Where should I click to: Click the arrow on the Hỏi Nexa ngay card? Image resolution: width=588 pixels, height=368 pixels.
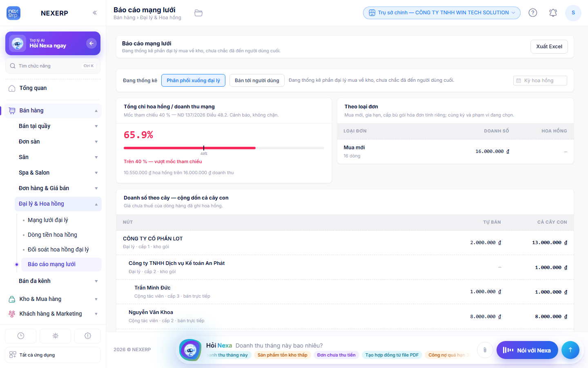(x=91, y=43)
